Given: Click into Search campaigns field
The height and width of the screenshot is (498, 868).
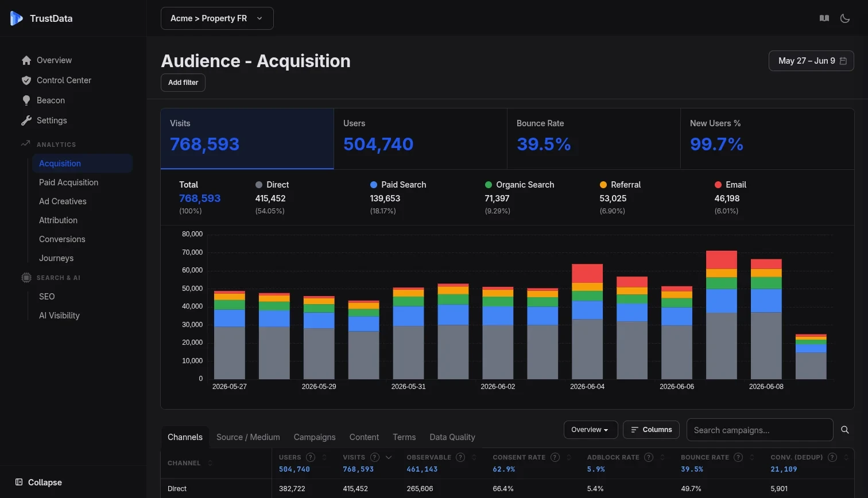Looking at the screenshot, I should click(759, 430).
